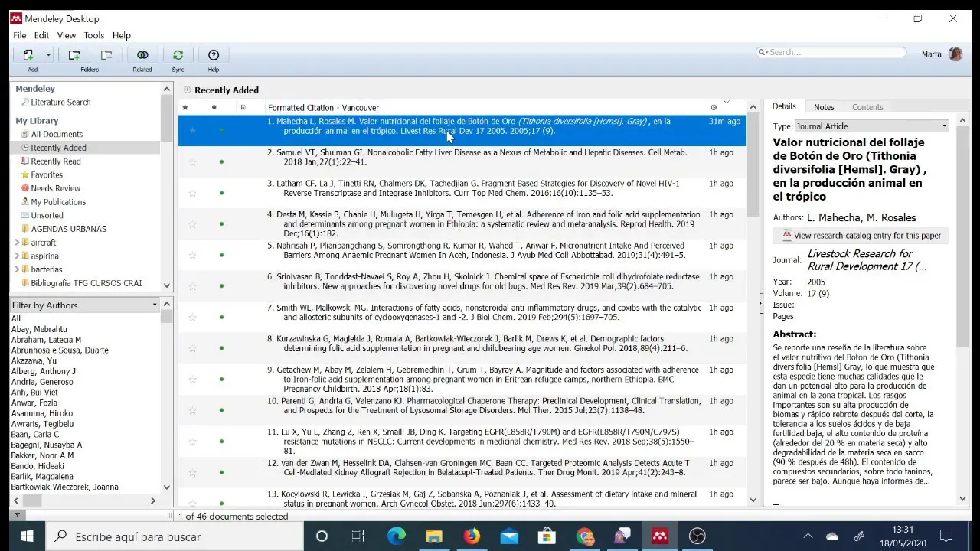
Task: Select Literature Search in sidebar
Action: [x=60, y=102]
